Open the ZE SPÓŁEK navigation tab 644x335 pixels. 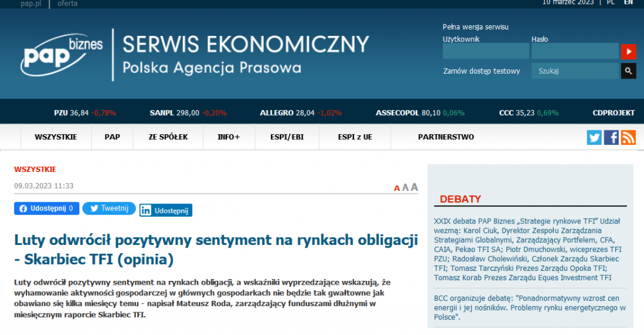click(168, 137)
